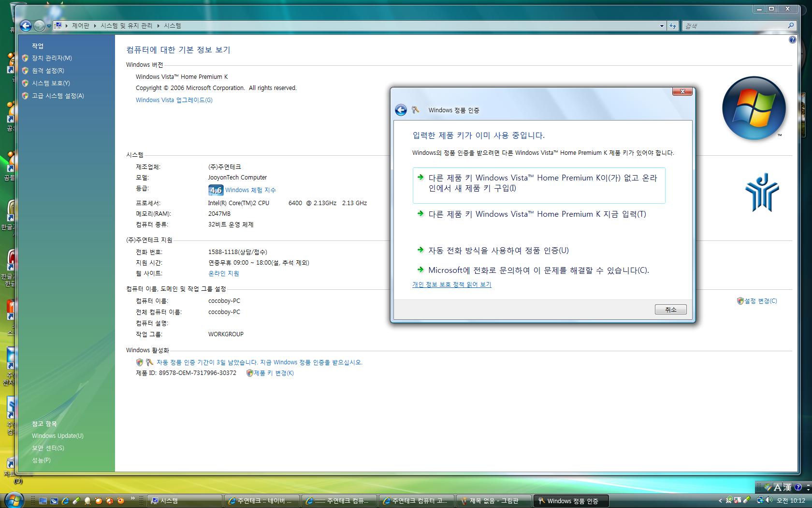The width and height of the screenshot is (812, 508).
Task: Click the Windows Start orb
Action: click(14, 500)
